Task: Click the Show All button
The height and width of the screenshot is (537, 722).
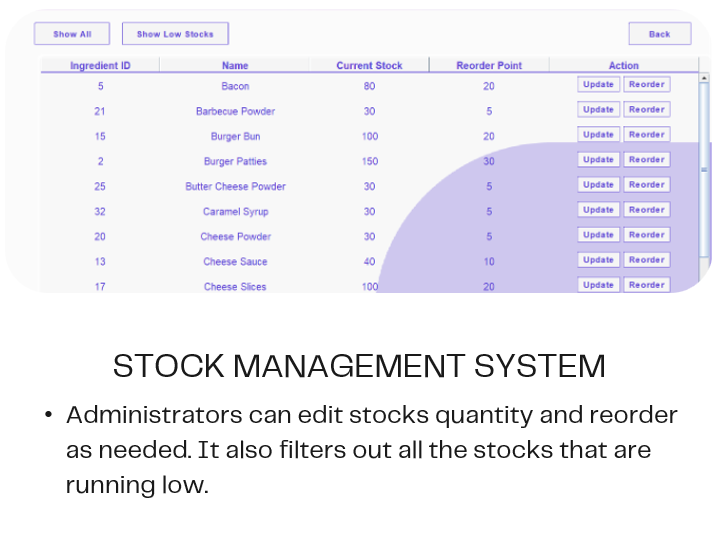Action: pyautogui.click(x=72, y=34)
